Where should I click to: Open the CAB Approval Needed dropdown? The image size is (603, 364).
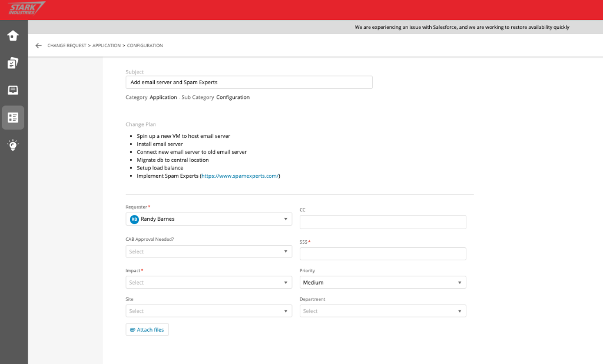pyautogui.click(x=209, y=252)
